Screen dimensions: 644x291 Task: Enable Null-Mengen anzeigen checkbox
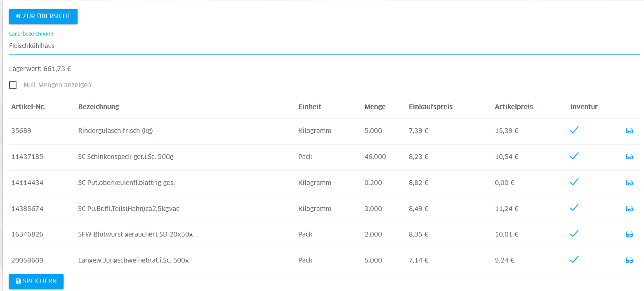13,85
